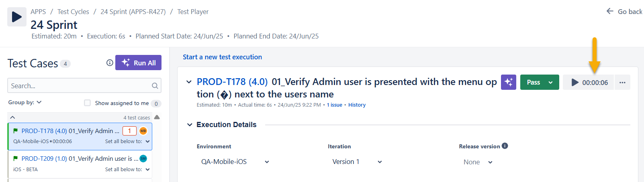Go to 24 Sprint (APPS-R427) breadcrumb
This screenshot has height=182, width=644.
coord(133,12)
